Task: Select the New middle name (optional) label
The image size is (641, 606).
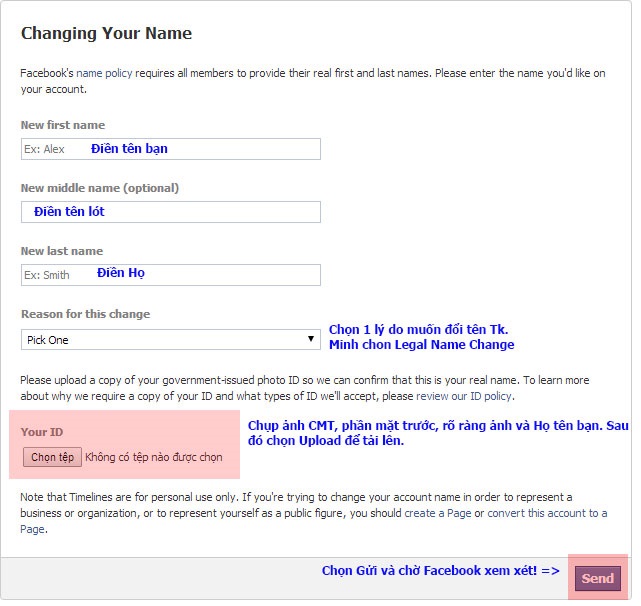Action: [x=99, y=188]
